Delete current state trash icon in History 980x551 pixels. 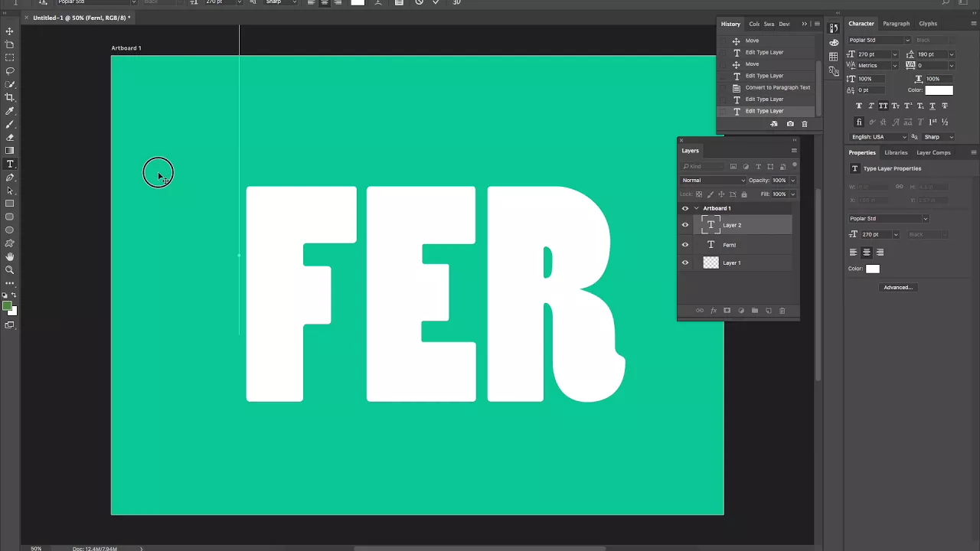pyautogui.click(x=804, y=124)
